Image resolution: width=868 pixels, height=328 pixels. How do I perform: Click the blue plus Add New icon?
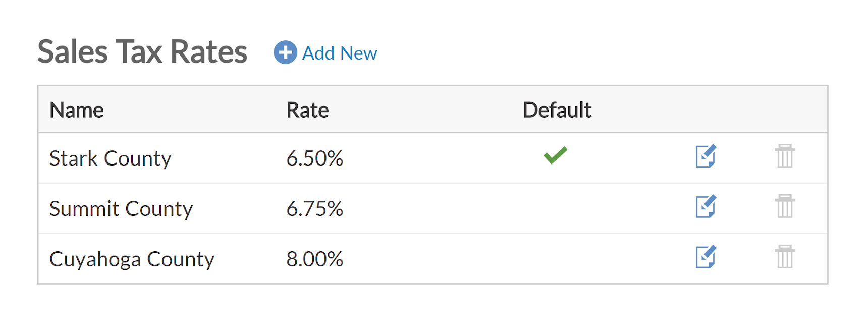(285, 52)
